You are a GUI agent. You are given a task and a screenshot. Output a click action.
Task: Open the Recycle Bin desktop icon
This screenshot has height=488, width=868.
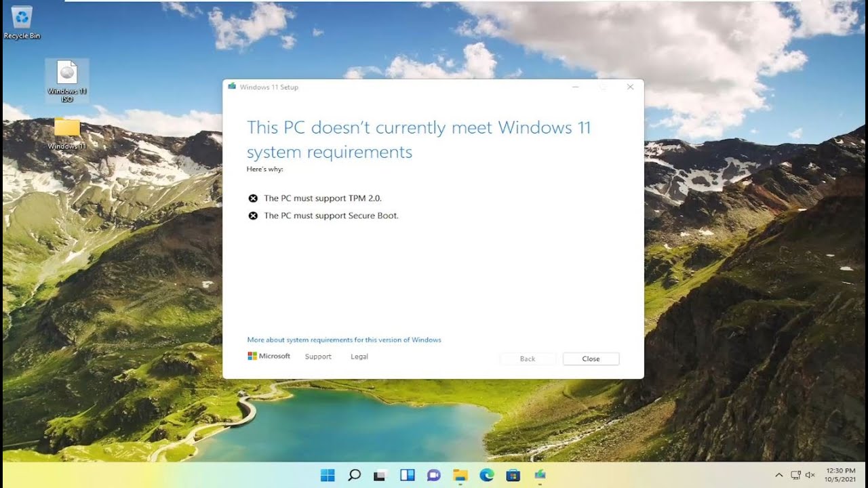click(22, 22)
